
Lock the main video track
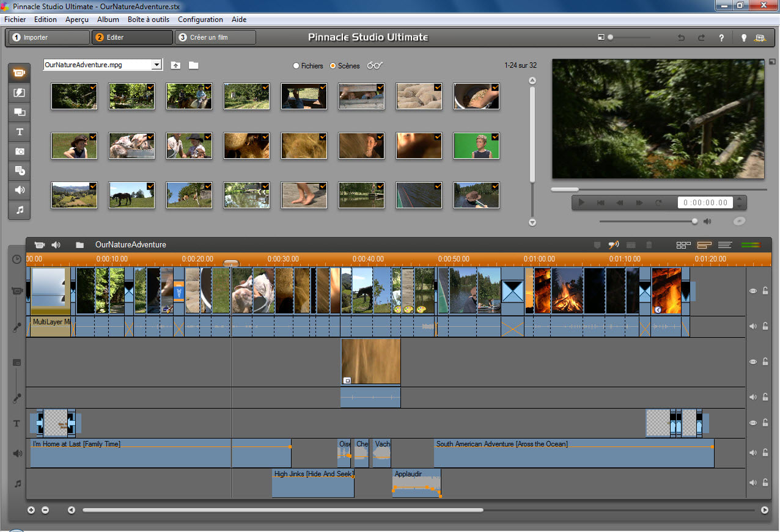pos(765,291)
